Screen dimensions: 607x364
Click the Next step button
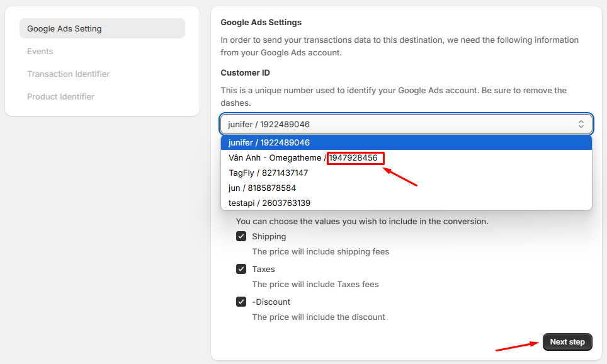[567, 342]
